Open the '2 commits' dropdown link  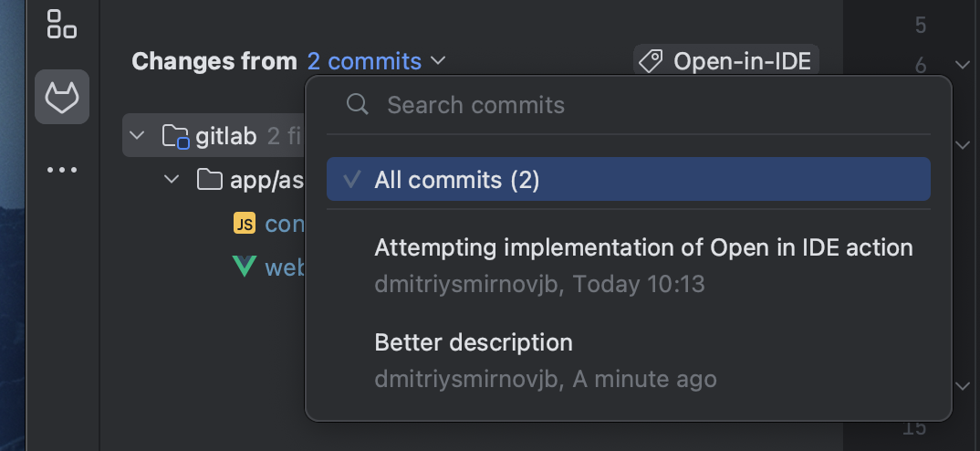[364, 61]
